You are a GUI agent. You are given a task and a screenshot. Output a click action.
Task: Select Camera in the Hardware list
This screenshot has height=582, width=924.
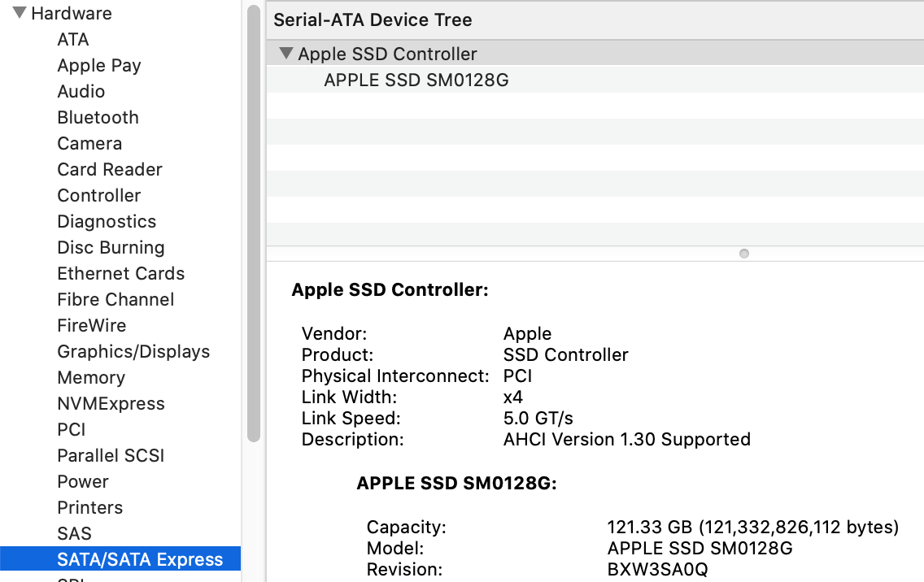[89, 143]
